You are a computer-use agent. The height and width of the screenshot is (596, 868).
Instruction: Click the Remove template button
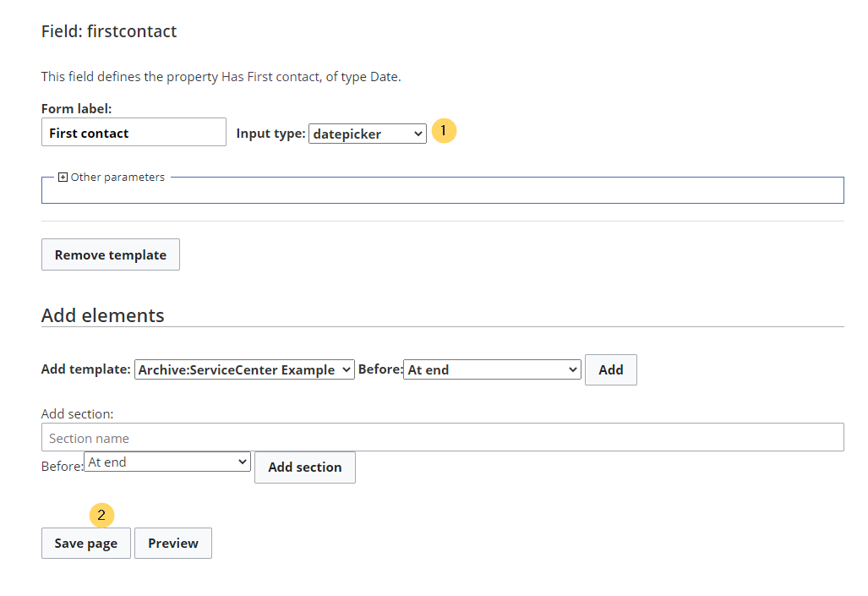tap(111, 254)
